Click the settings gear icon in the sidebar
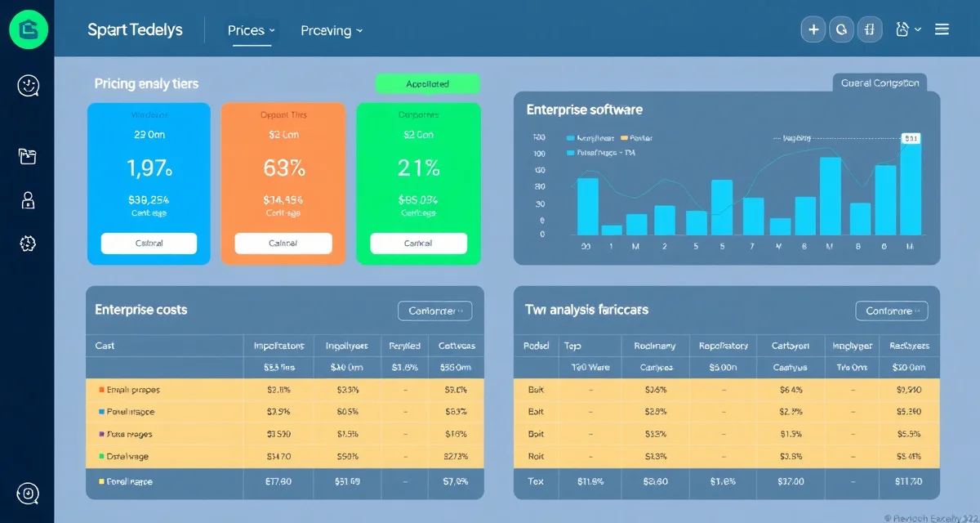Viewport: 980px width, 523px height. point(28,243)
